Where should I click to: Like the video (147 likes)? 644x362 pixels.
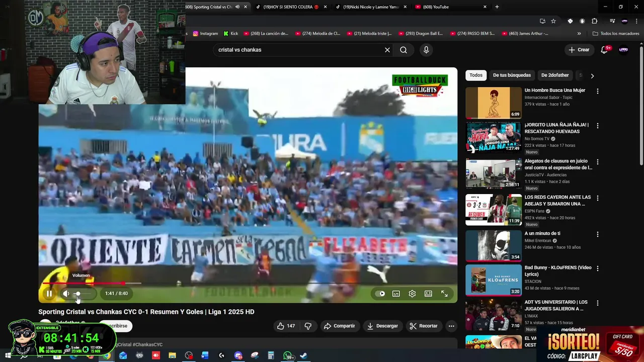(x=286, y=326)
